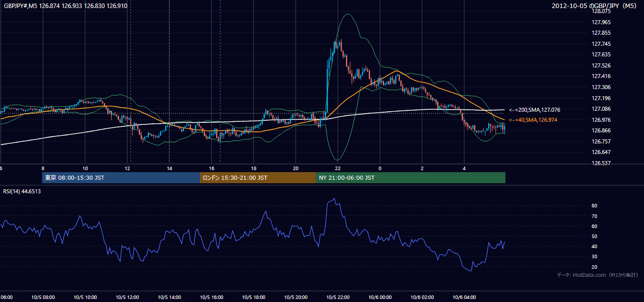Click the 200 SMA label reading 127.076
Image resolution: width=644 pixels, height=302 pixels.
coord(535,110)
